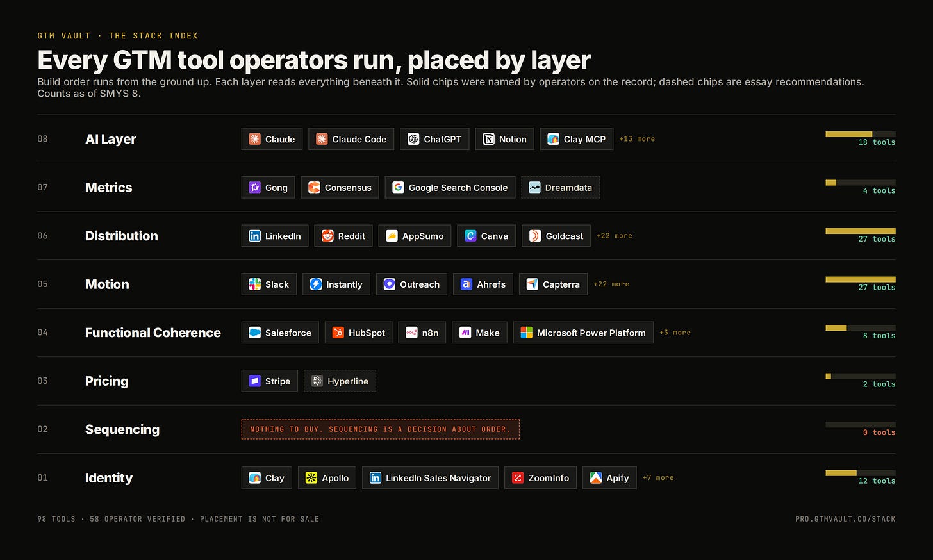
Task: Select the AI Layer row title
Action: 110,139
